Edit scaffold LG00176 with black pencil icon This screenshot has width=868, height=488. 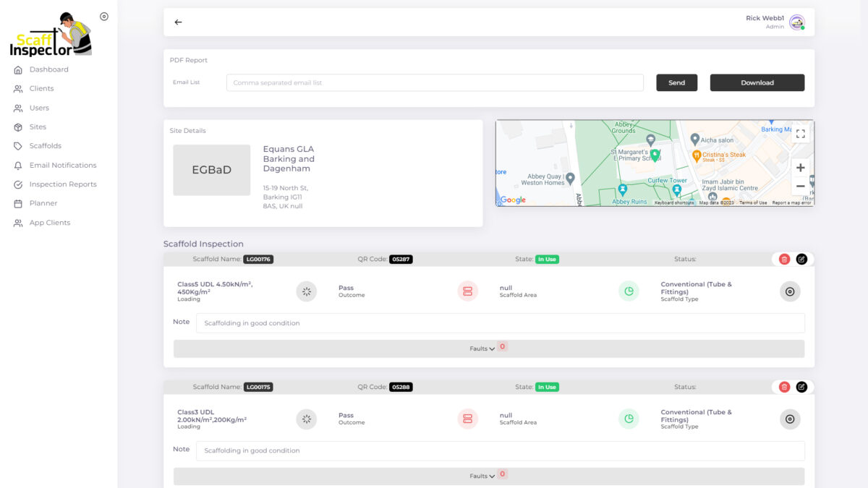point(801,259)
